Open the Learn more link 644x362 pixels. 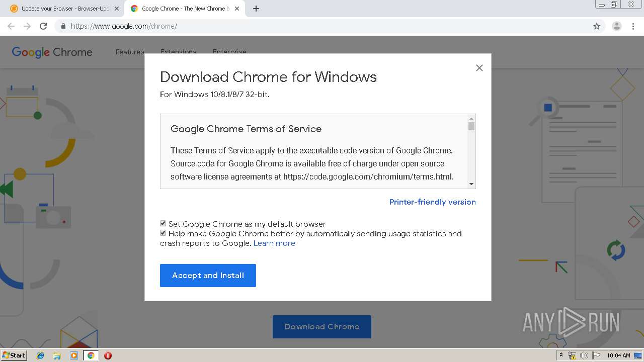click(274, 243)
